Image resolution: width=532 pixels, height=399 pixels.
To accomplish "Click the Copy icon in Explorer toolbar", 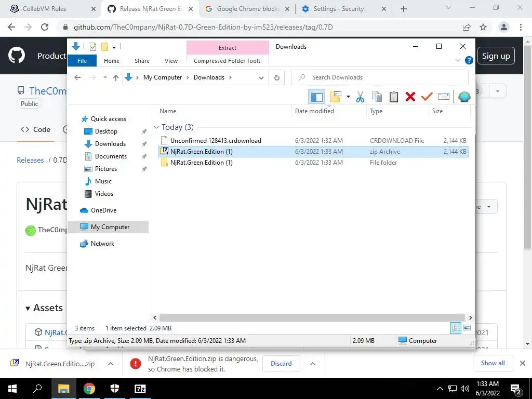I will (377, 97).
